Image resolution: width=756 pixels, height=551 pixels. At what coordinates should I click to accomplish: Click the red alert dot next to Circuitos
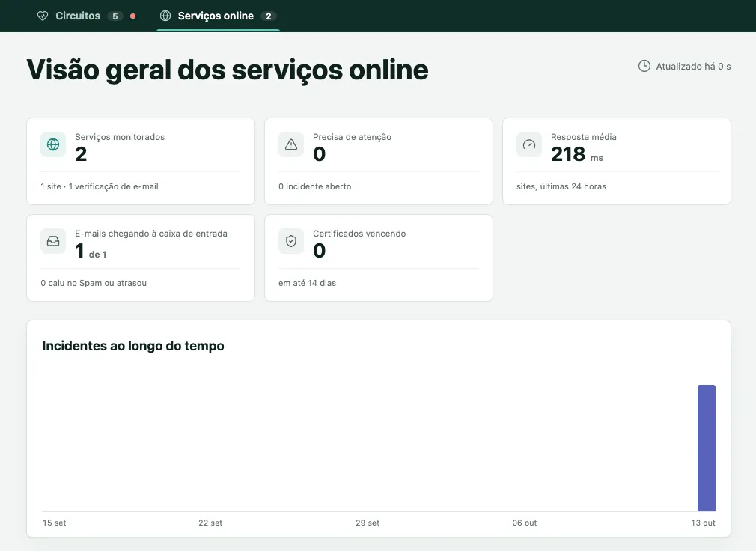(x=133, y=16)
